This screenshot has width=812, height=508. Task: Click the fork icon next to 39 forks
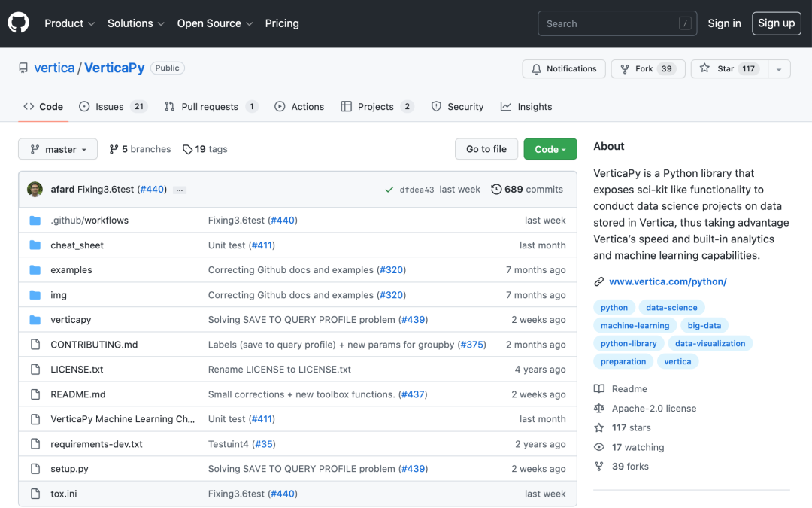pyautogui.click(x=599, y=467)
